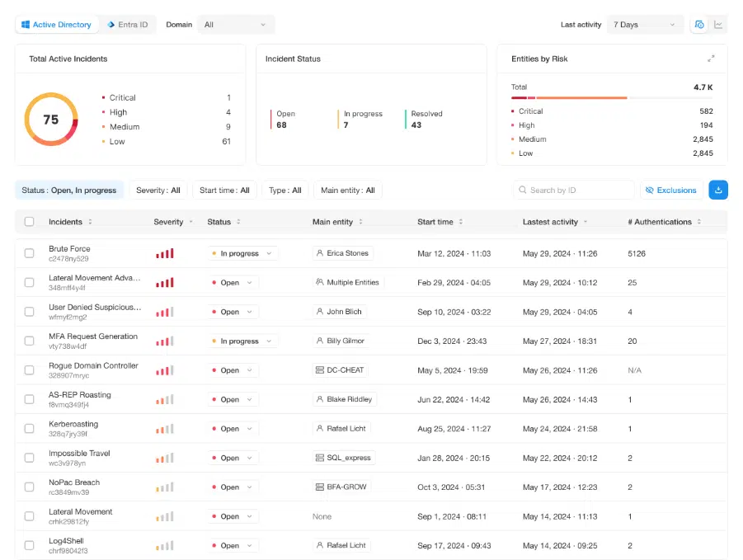The height and width of the screenshot is (560, 743).
Task: Click the Search by ID field
Action: [574, 191]
